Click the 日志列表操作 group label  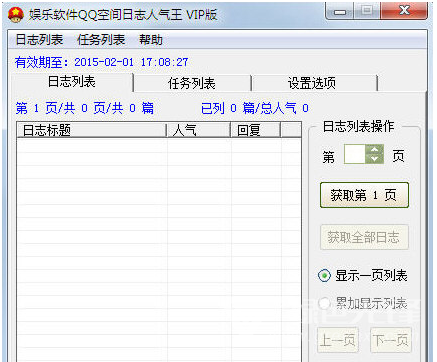[358, 126]
